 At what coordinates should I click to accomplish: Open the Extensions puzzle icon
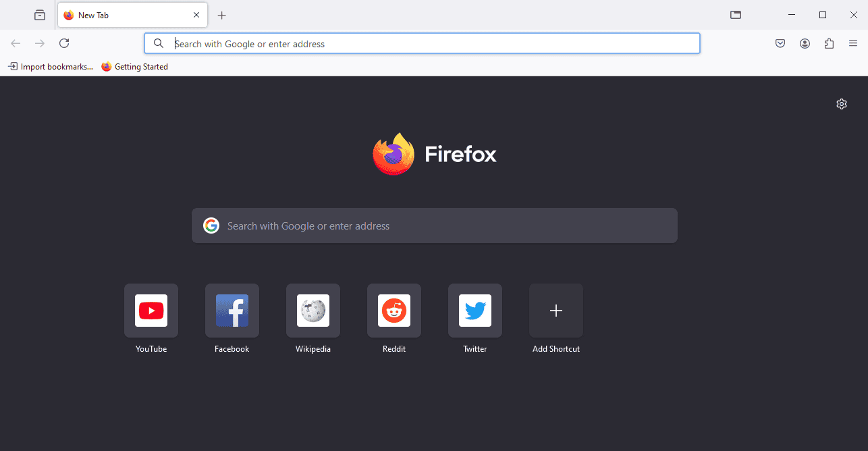829,43
